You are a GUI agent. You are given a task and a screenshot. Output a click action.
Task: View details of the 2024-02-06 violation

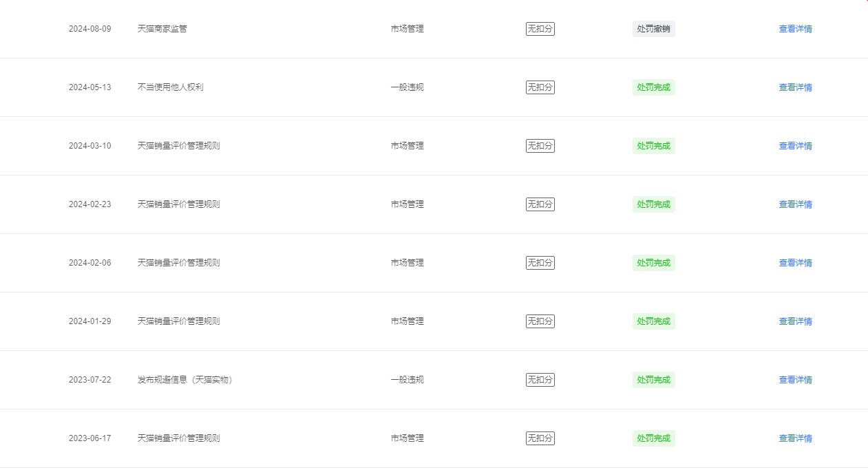[x=795, y=263]
